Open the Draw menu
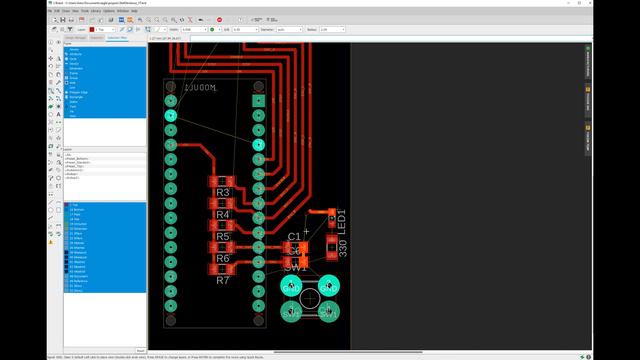The image size is (640, 360). (x=66, y=11)
